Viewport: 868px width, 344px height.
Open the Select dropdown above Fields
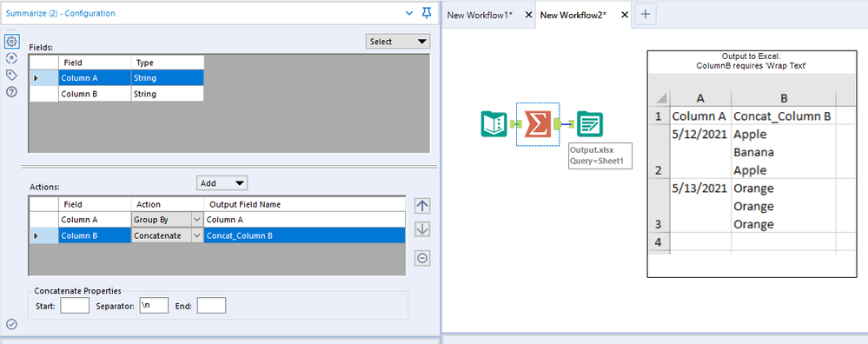[x=397, y=42]
